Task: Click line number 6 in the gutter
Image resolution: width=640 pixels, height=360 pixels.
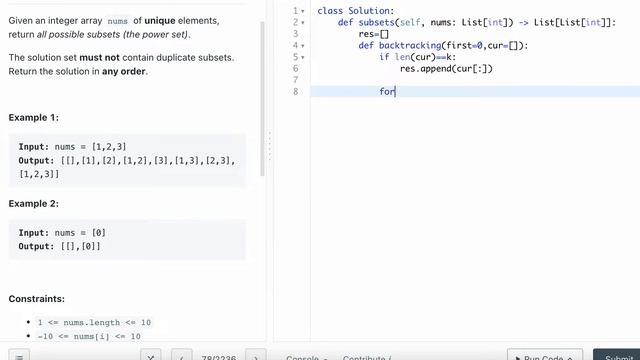Action: pos(296,69)
